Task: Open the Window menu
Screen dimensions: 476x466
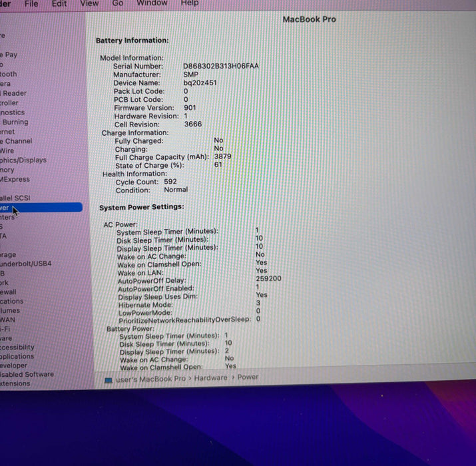Action: coord(152,3)
